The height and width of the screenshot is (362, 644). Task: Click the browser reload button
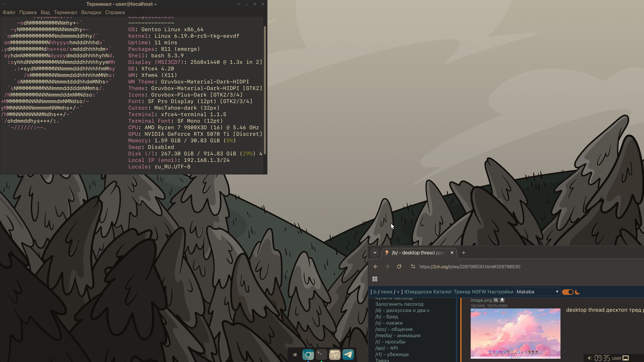[399, 266]
